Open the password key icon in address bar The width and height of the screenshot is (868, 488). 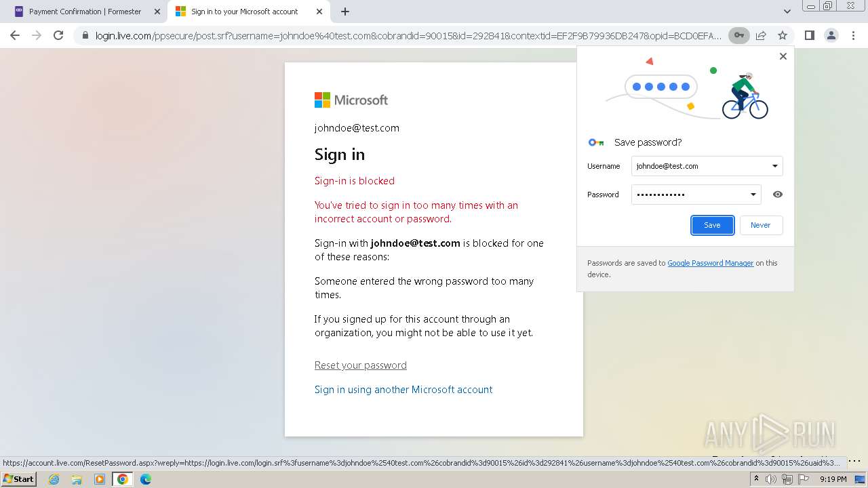point(738,35)
